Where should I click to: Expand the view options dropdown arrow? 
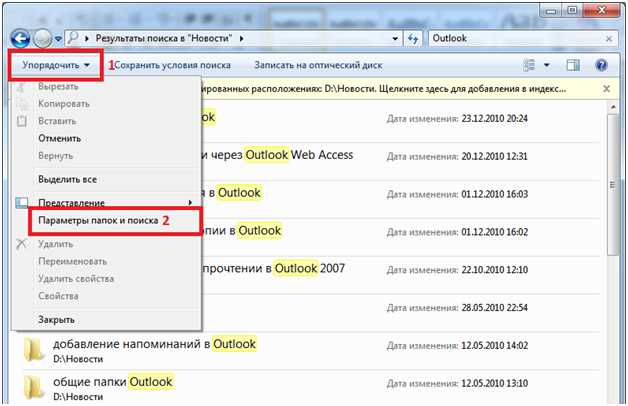point(547,65)
